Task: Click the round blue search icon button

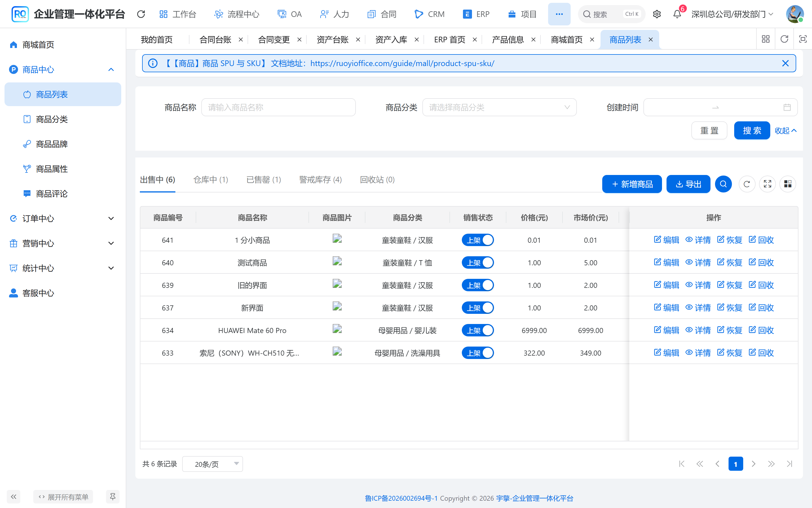Action: click(723, 184)
